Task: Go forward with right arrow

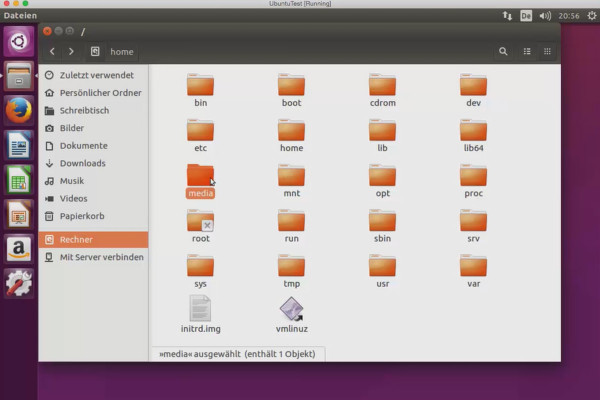Action: click(71, 51)
